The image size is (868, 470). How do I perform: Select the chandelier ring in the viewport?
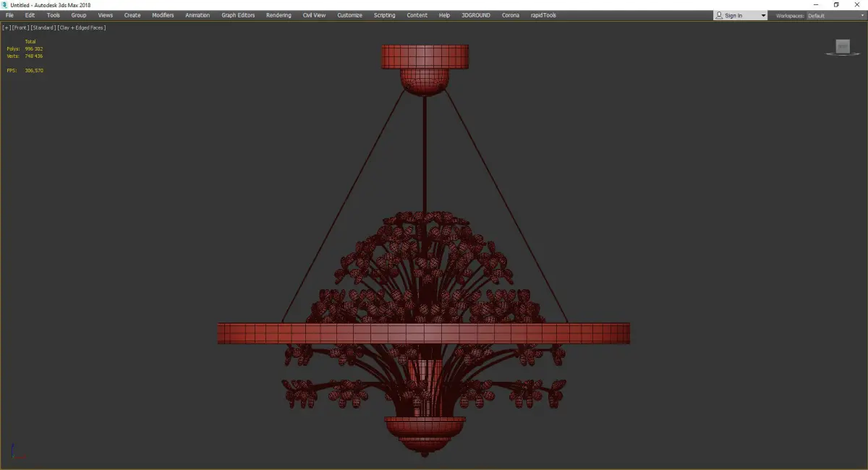(x=424, y=333)
